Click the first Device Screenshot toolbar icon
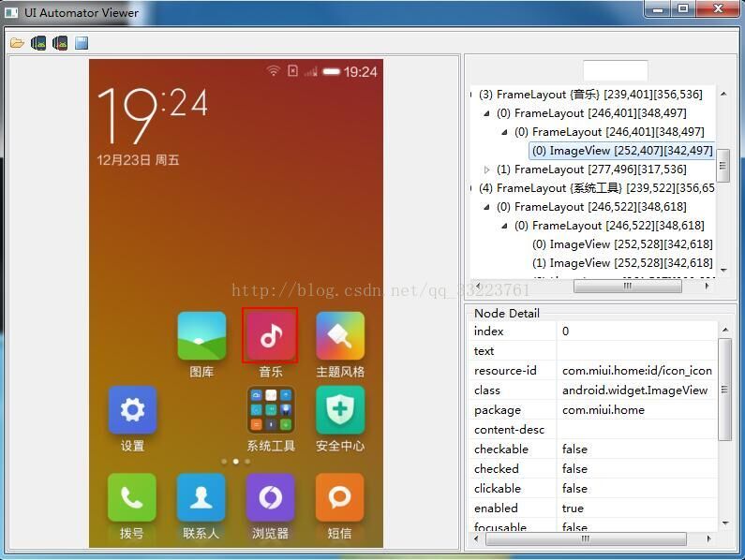Viewport: 745px width, 560px height. click(38, 43)
